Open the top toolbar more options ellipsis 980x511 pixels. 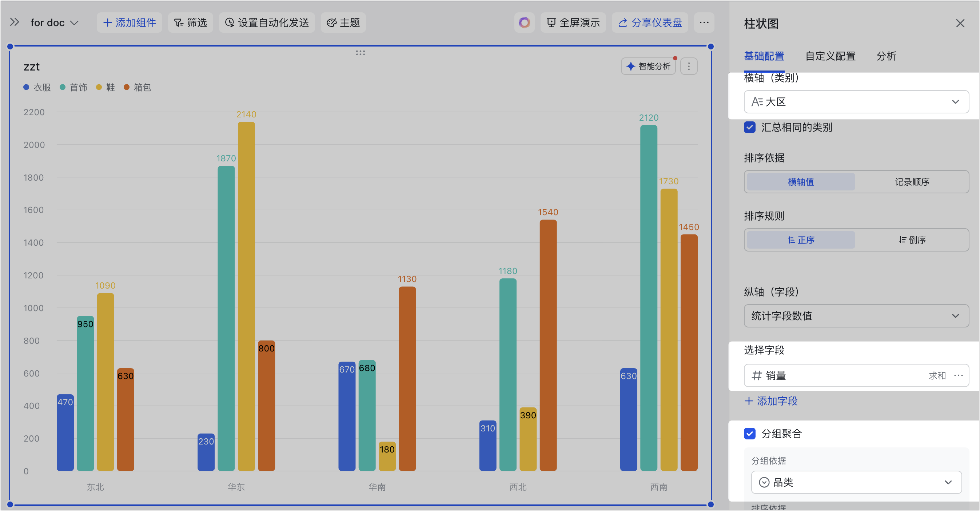pyautogui.click(x=704, y=23)
